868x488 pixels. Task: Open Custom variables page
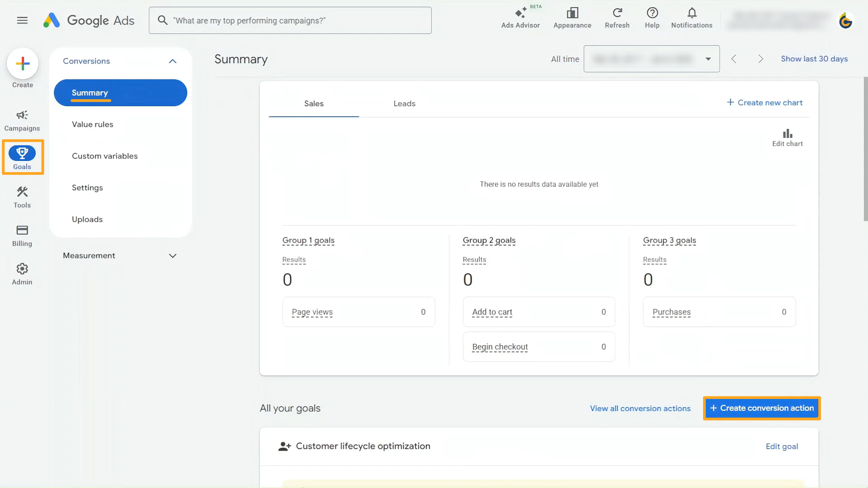pos(104,156)
